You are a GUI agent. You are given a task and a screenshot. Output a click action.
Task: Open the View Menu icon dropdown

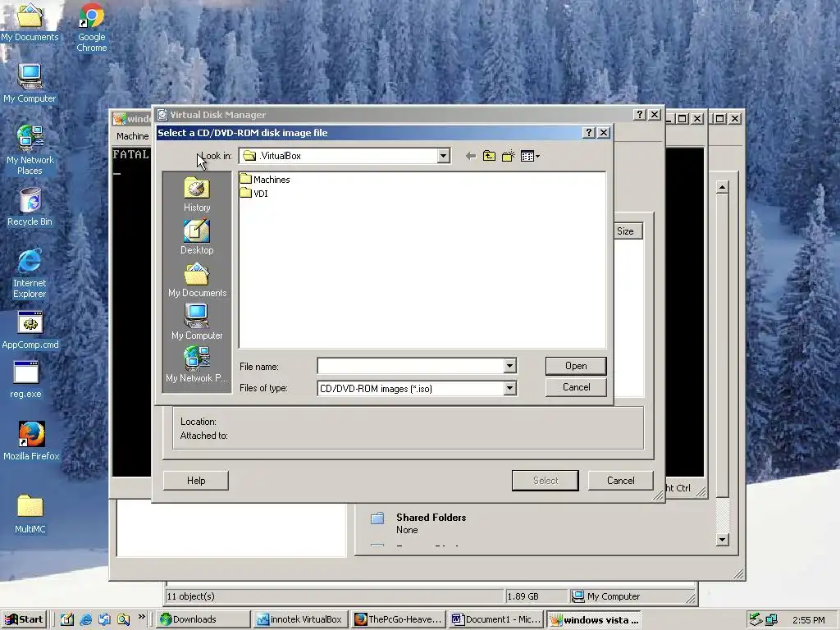pyautogui.click(x=530, y=156)
